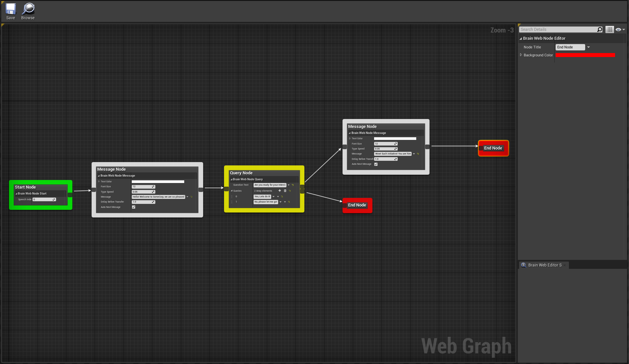
Task: Click the reset arrow beside the Message field
Action: point(191,197)
